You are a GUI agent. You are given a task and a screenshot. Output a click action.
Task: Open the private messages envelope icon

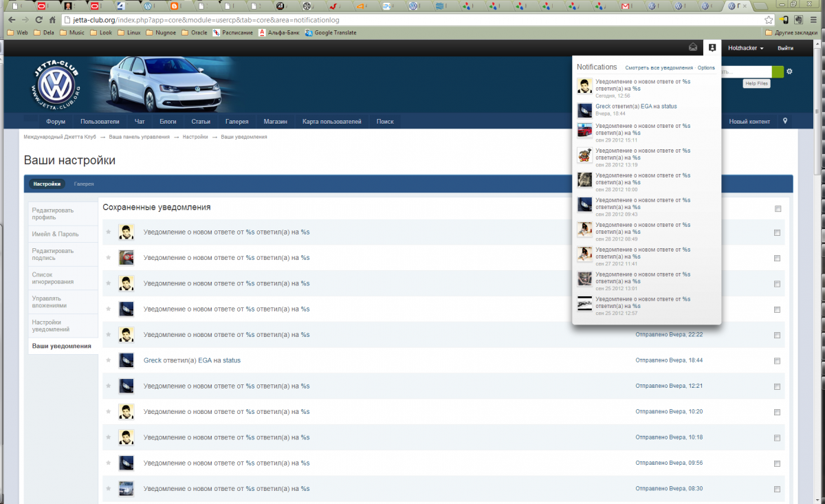[693, 47]
